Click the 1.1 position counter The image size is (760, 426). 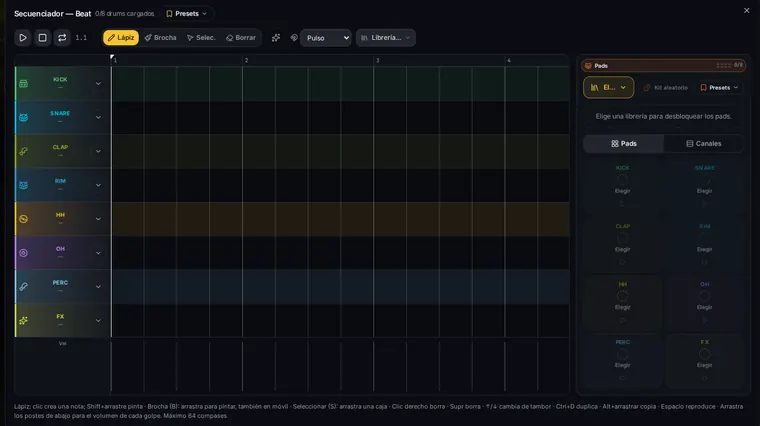81,38
